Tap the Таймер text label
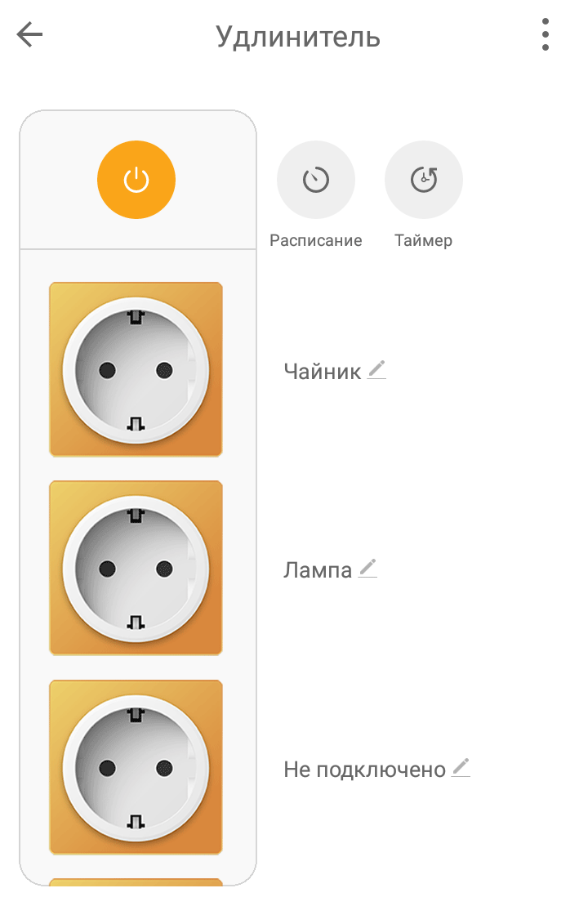The image size is (588, 915). coord(423,241)
